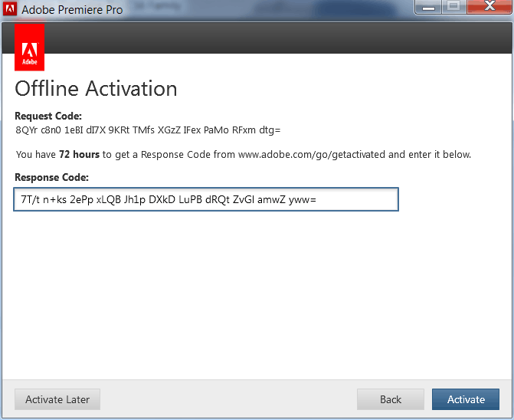Choose Activate Later option
Image resolution: width=514 pixels, height=420 pixels.
coord(57,399)
